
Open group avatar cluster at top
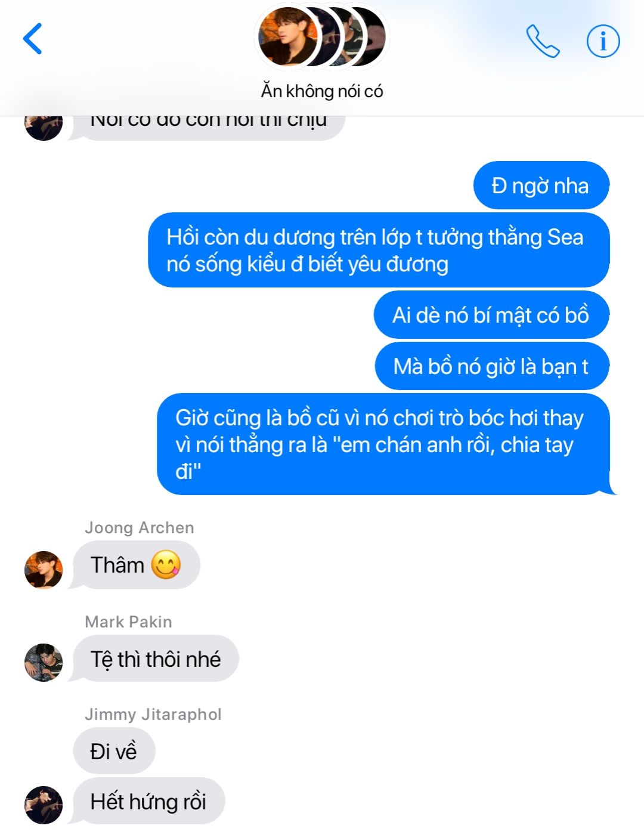322,37
